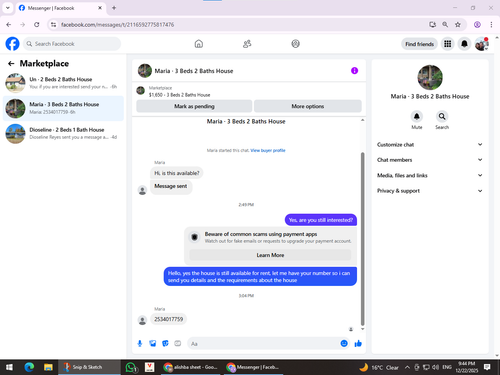Open the volume control in the system tray
The image size is (500, 375).
click(x=435, y=367)
